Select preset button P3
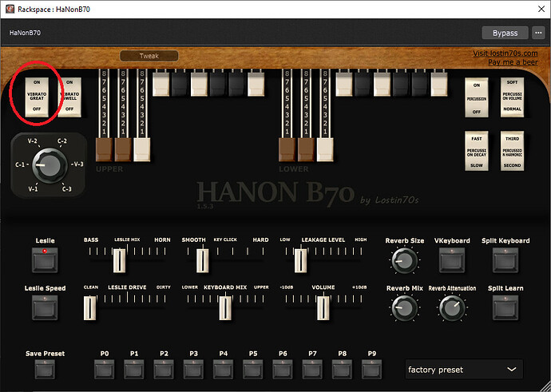 (x=193, y=370)
